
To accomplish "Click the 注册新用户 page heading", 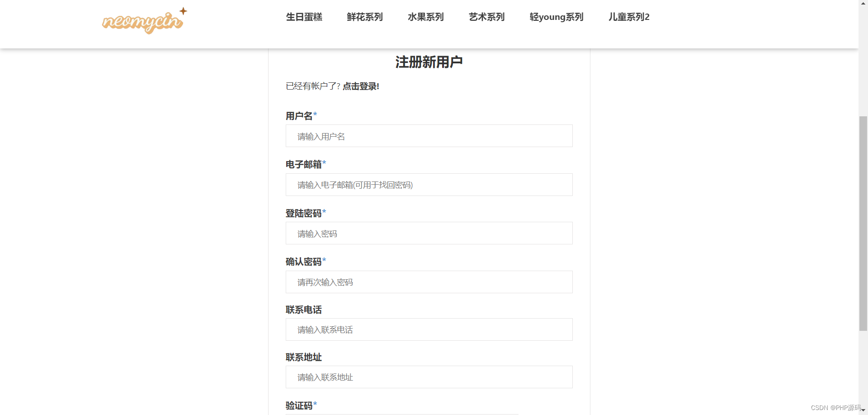I will click(428, 62).
